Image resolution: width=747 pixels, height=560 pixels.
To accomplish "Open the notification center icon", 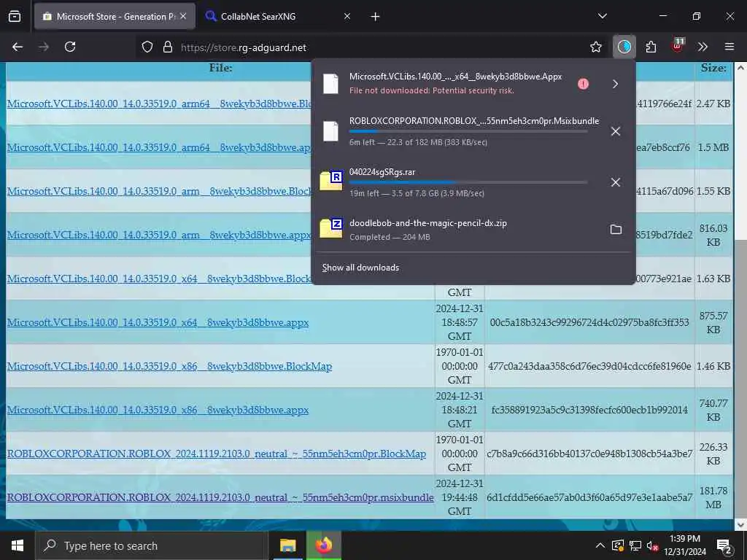I will pyautogui.click(x=724, y=547).
